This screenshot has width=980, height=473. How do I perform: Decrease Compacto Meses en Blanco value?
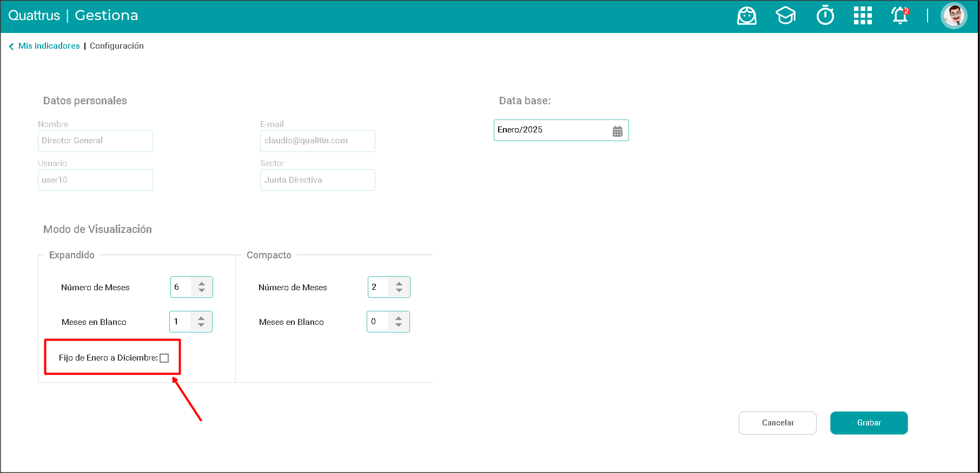click(x=399, y=325)
